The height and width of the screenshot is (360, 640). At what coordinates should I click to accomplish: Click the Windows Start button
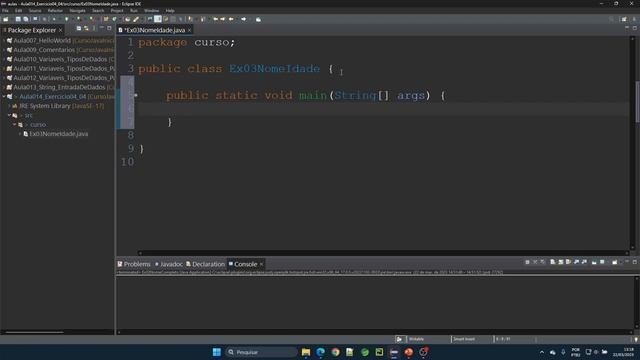coord(217,352)
